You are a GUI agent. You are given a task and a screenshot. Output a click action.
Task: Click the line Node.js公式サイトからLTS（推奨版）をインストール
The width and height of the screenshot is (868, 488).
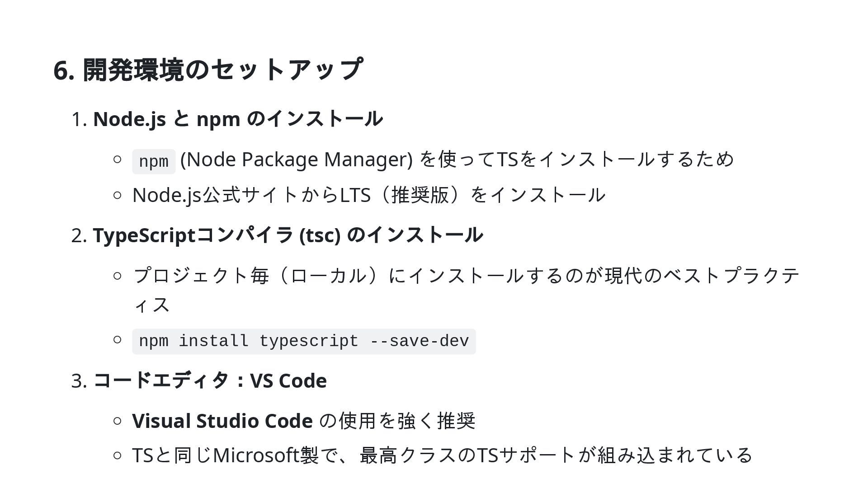[368, 195]
